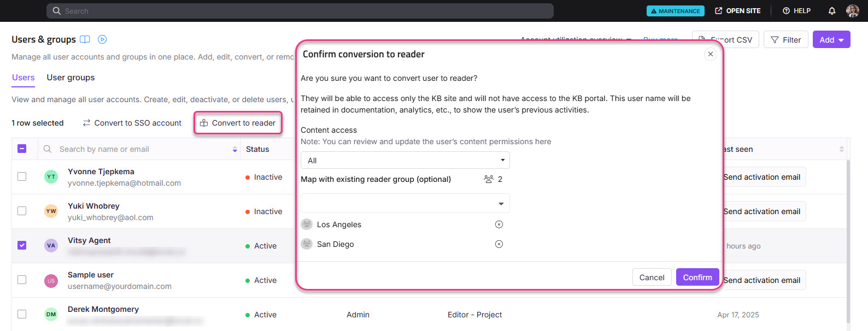Click the table search magnifier icon
The image size is (868, 331).
(x=48, y=149)
